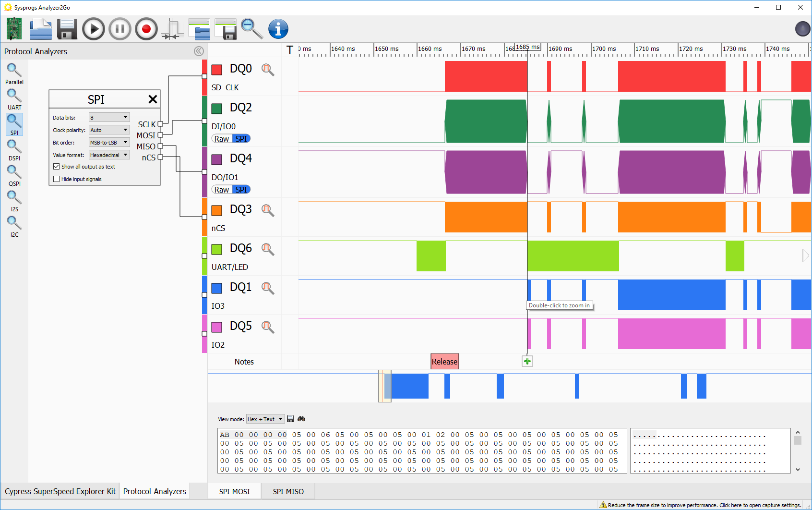The height and width of the screenshot is (510, 812).
Task: Open the Bit order dropdown
Action: click(x=109, y=142)
